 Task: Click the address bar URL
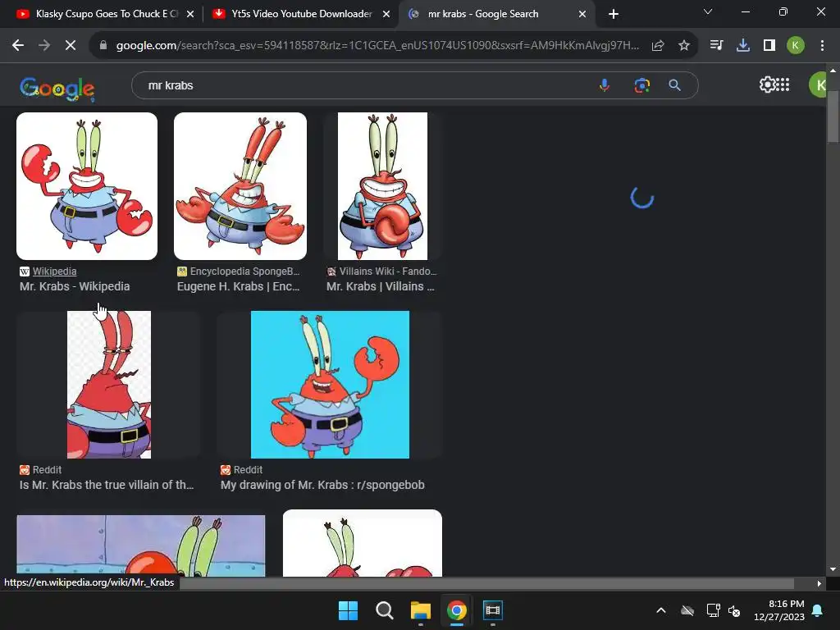click(377, 46)
